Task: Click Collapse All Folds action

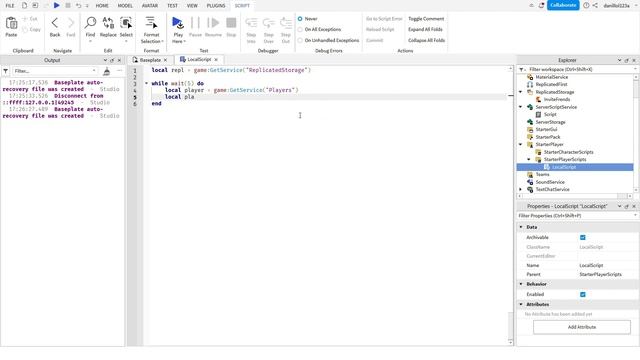Action: 427,40
